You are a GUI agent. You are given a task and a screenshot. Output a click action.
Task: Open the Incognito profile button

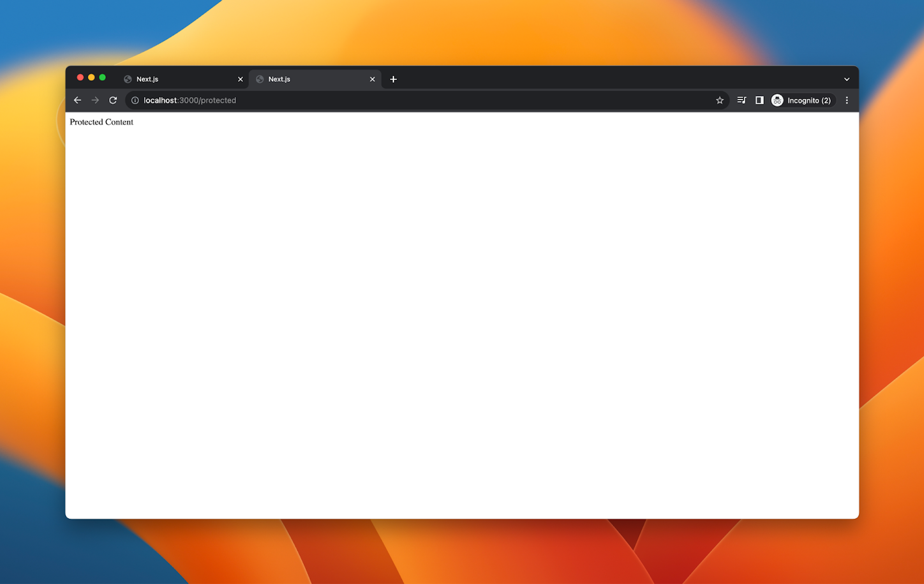[802, 100]
